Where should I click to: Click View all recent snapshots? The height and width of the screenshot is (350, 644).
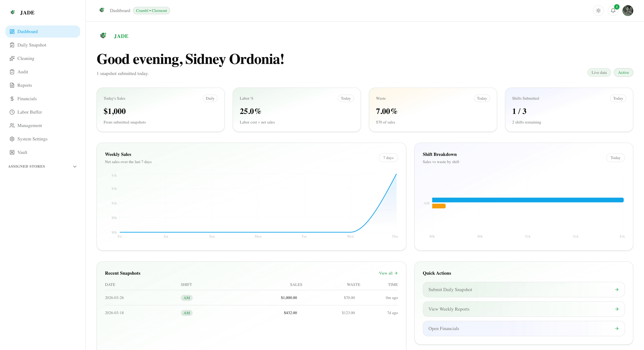(x=388, y=273)
